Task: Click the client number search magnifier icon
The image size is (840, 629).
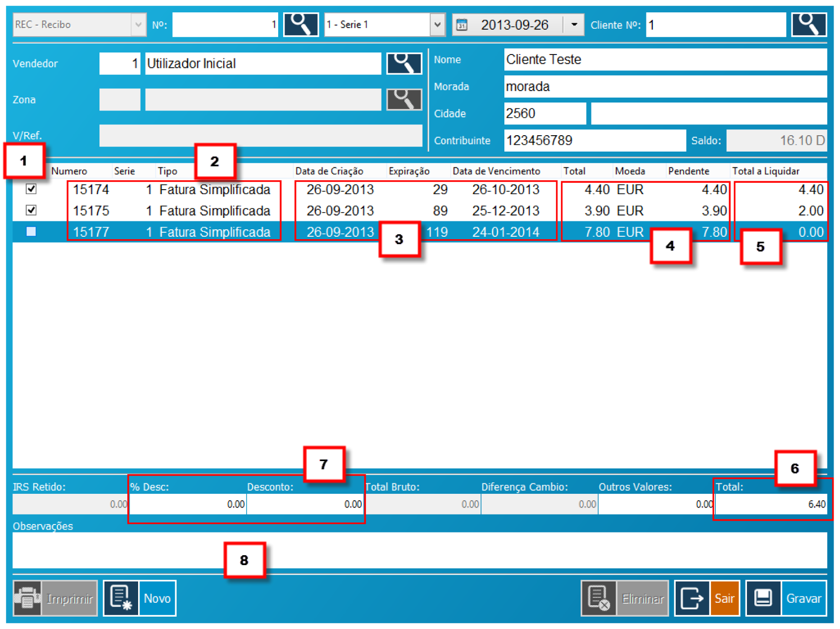Action: pos(808,24)
